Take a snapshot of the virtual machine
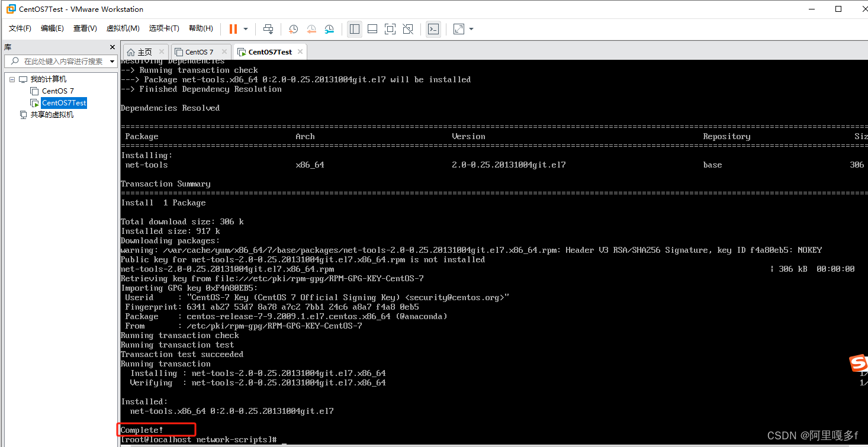The width and height of the screenshot is (868, 447). [292, 28]
